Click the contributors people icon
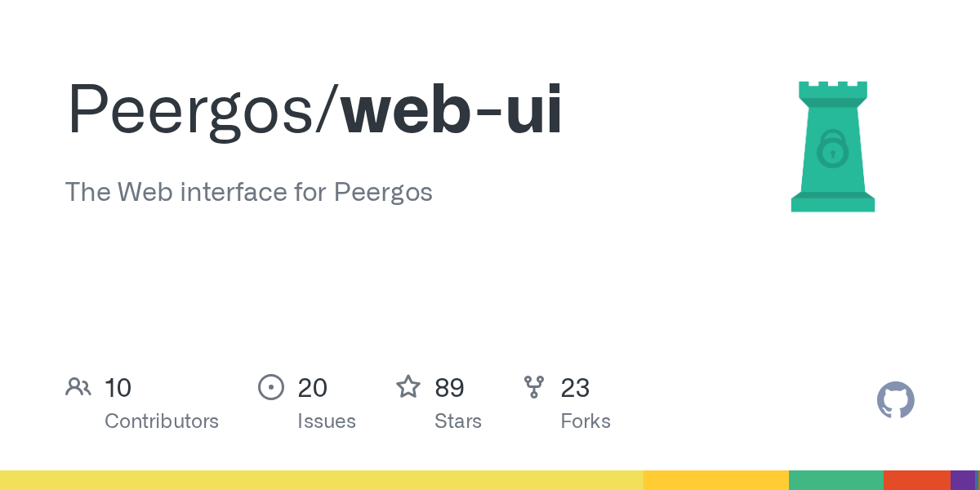 click(x=78, y=387)
